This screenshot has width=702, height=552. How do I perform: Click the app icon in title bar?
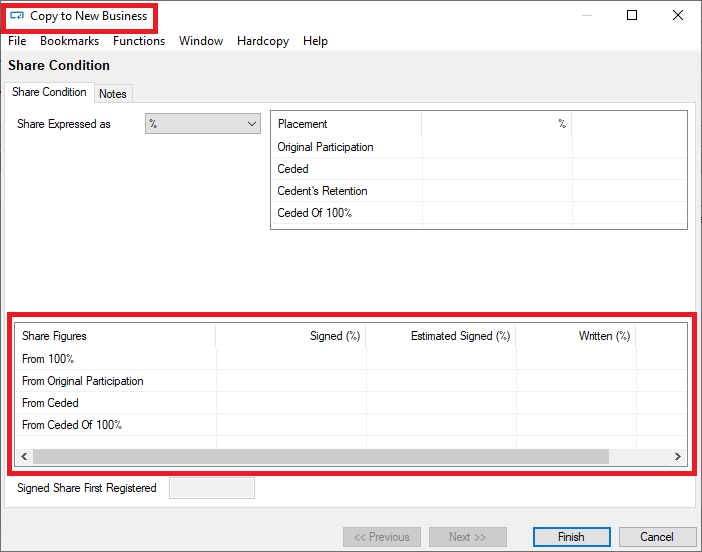17,16
